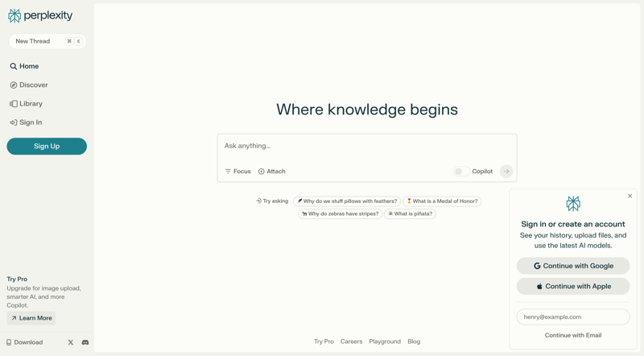Click the Attach file button
This screenshot has height=356, width=644.
coord(271,172)
